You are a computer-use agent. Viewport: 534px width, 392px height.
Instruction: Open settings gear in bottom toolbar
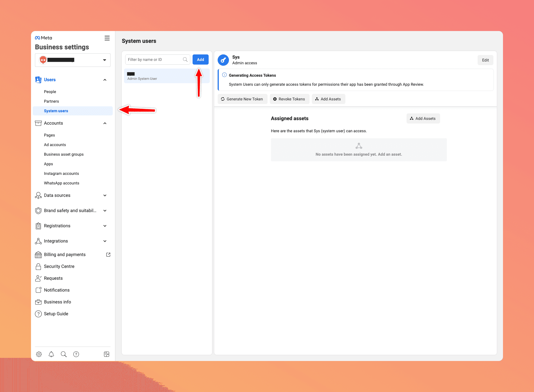pos(39,354)
